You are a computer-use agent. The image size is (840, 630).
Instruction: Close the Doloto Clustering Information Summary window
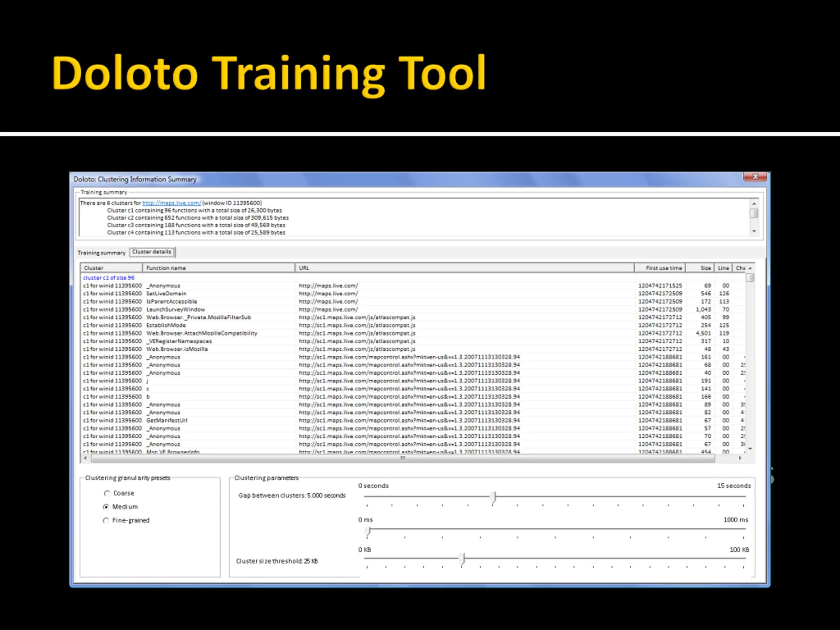(x=755, y=177)
